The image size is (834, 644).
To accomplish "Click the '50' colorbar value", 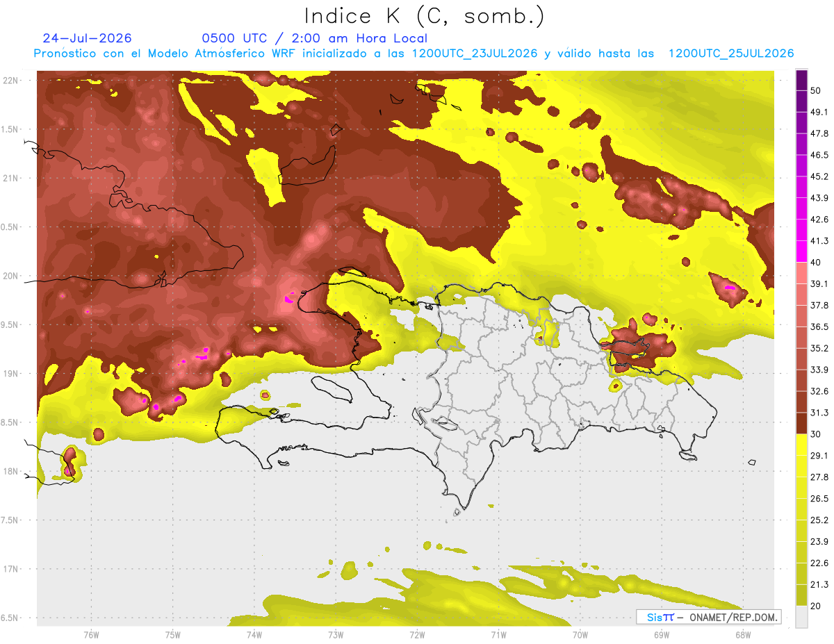I will coord(817,91).
